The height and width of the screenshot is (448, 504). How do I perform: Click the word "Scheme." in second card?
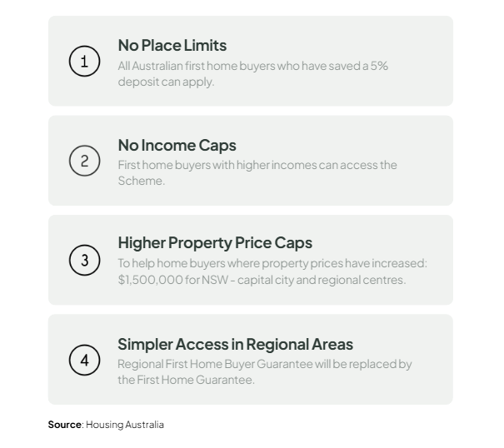pos(142,181)
